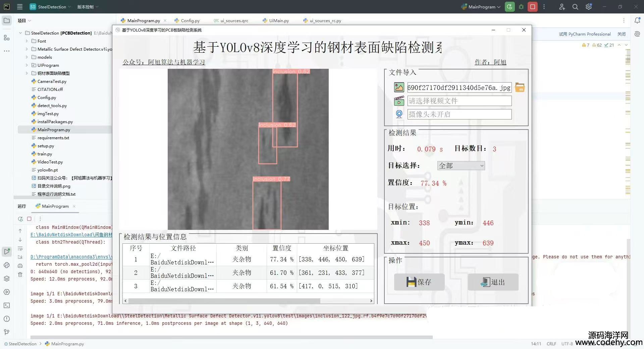
Task: Click stop icon in Run panel toolbar
Action: pos(29,219)
